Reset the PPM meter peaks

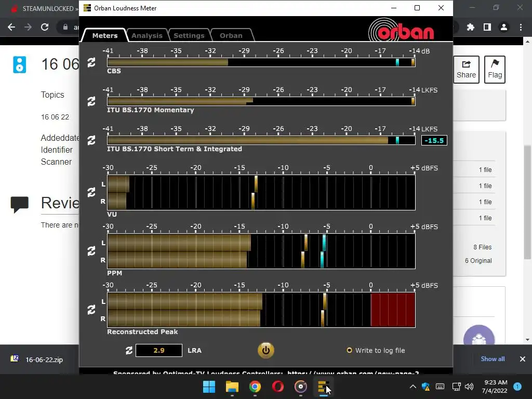click(x=91, y=251)
